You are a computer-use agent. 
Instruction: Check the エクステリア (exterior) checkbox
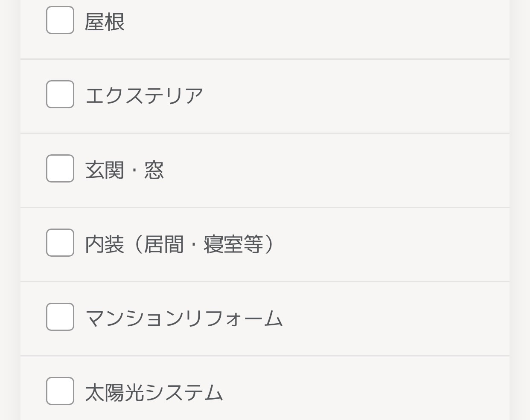60,94
